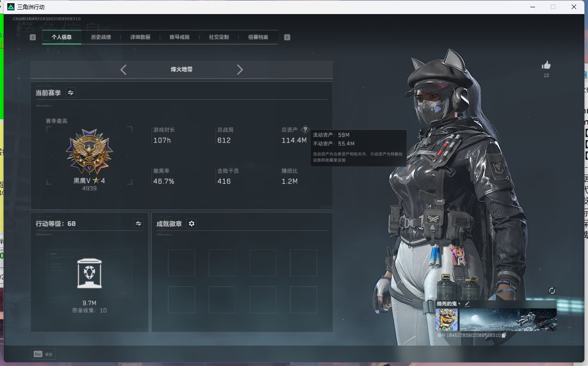Select the 账号成就 tab
The image size is (588, 366).
pos(180,37)
